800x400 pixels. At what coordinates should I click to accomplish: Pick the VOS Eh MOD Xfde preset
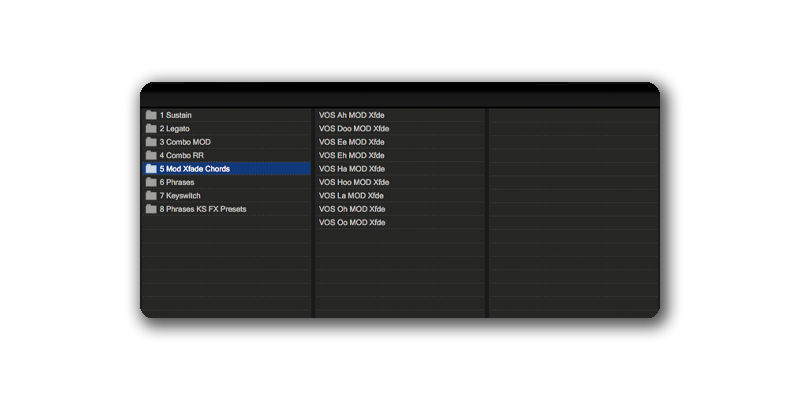tap(351, 155)
